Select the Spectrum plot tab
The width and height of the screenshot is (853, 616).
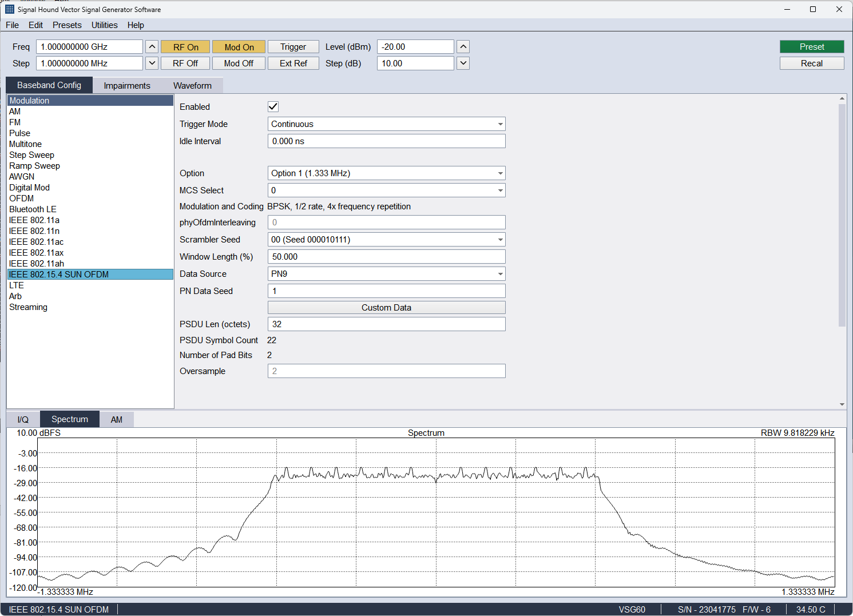tap(70, 419)
